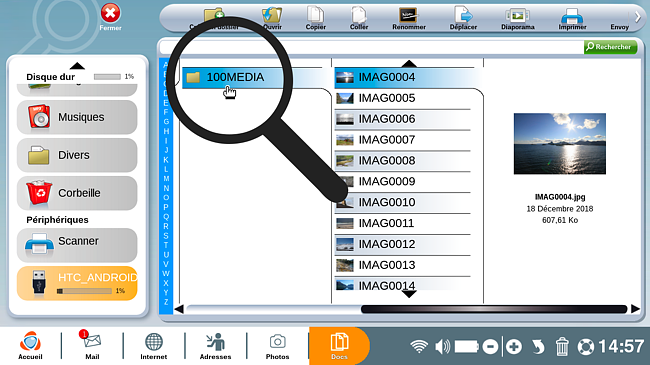Click the Rechercher search button
Viewport: 650px width, 365px height.
[x=610, y=47]
